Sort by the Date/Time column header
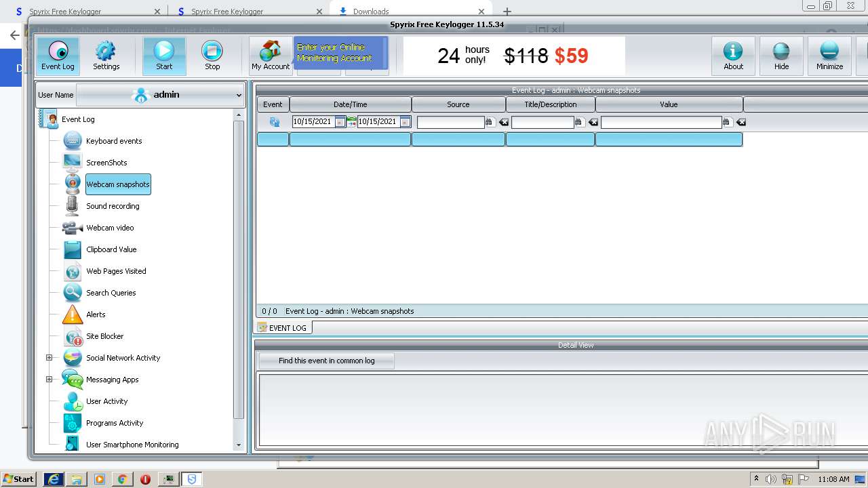The image size is (868, 488). click(x=351, y=104)
